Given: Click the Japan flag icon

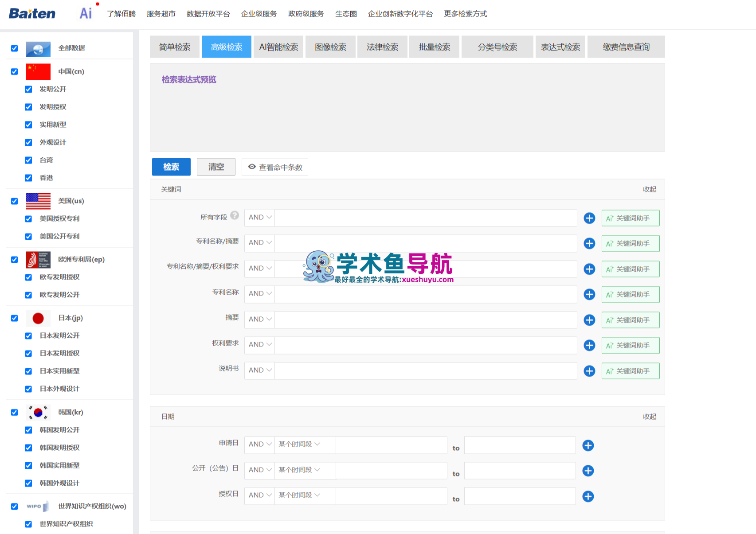Looking at the screenshot, I should pyautogui.click(x=38, y=318).
